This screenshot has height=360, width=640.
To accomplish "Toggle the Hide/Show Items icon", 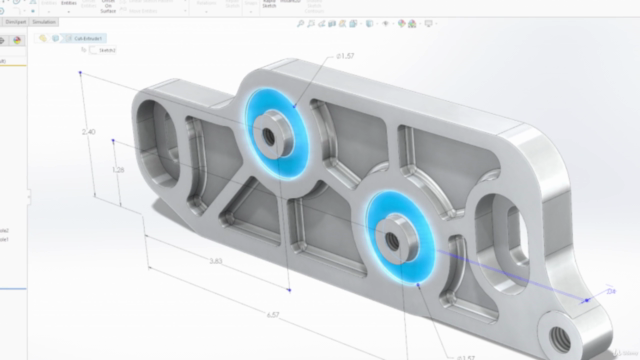I will tap(385, 24).
